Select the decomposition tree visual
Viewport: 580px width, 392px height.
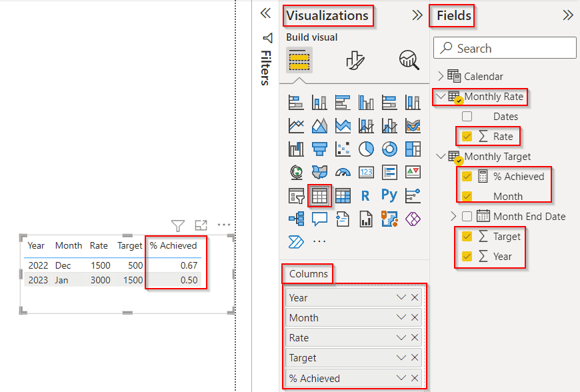(296, 219)
